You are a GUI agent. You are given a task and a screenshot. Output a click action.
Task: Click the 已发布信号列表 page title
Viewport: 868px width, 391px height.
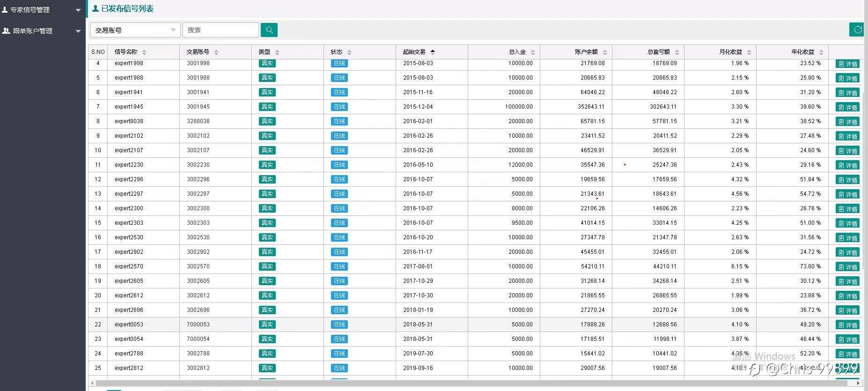(x=127, y=8)
